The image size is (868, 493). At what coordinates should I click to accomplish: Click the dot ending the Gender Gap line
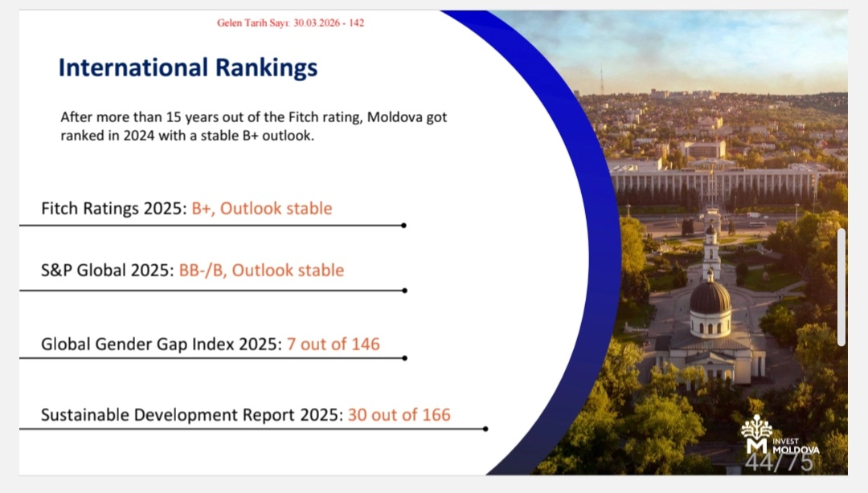pyautogui.click(x=404, y=358)
